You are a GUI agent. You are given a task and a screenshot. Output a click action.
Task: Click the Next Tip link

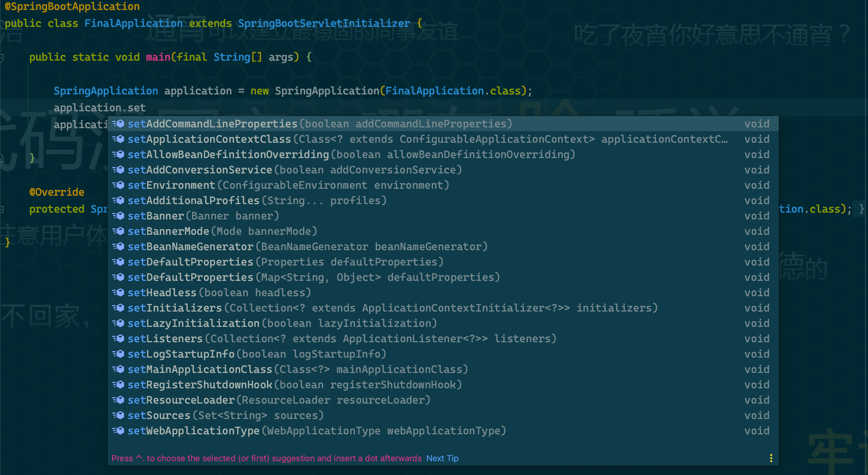(x=442, y=458)
